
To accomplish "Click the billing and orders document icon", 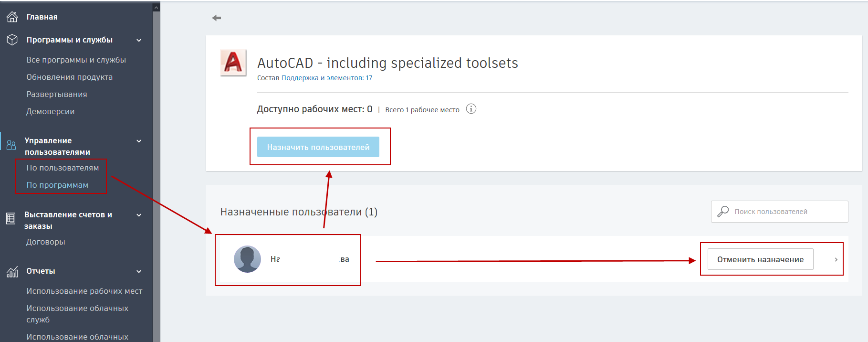I will pos(10,219).
